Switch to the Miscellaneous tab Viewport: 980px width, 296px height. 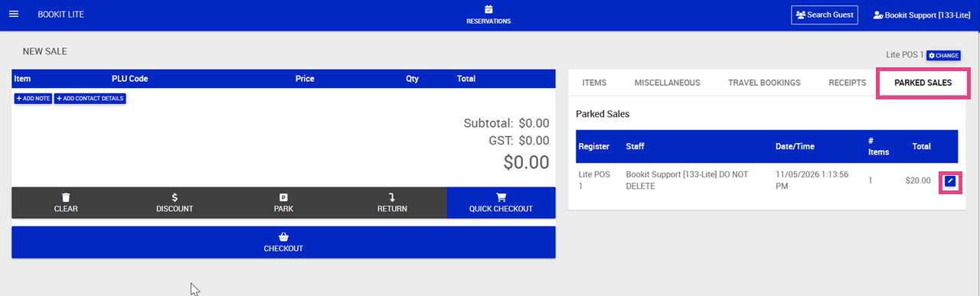667,83
